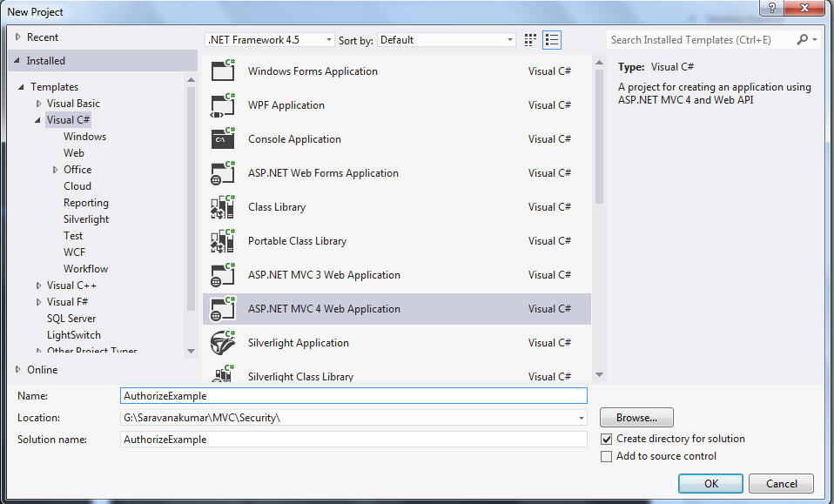Click the Windows Forms Application template icon
Screen dimensions: 834x504
223,71
